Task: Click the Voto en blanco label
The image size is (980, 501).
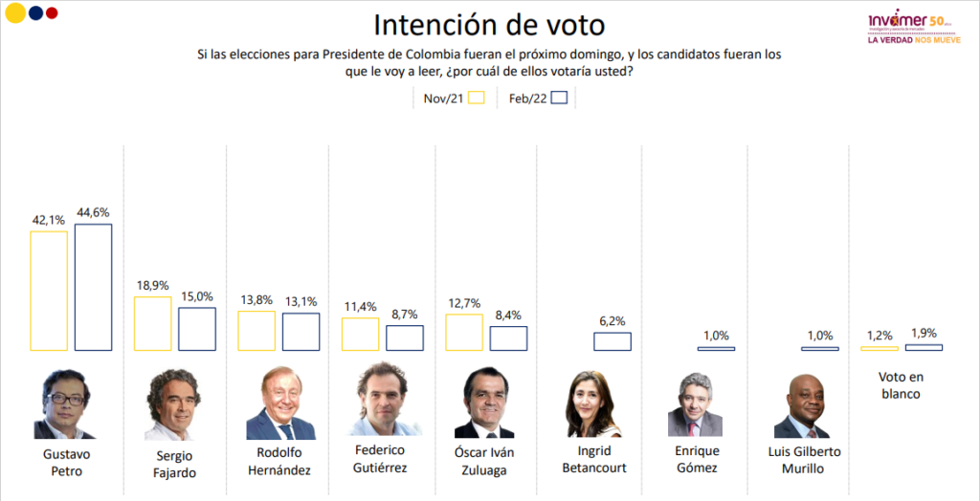Action: 901,386
